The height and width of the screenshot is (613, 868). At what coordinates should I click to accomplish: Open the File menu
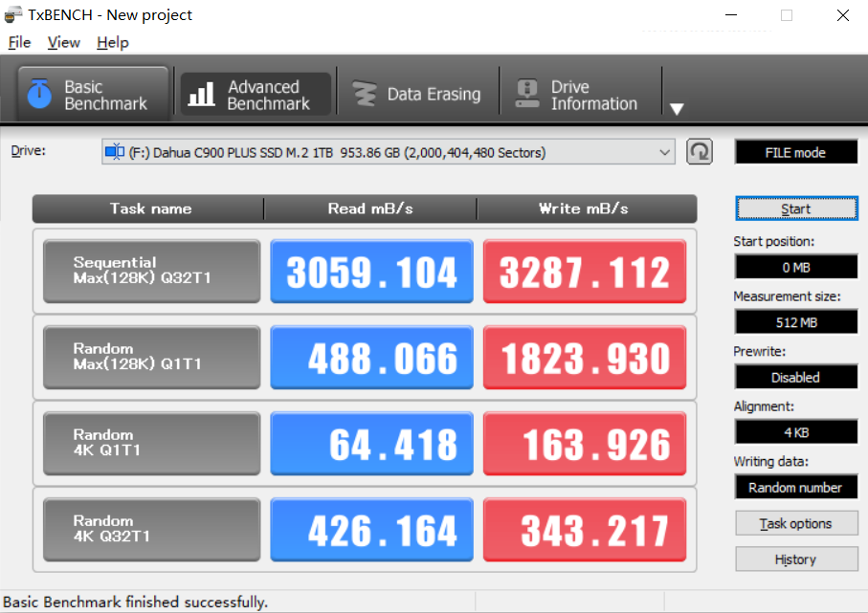coord(19,43)
